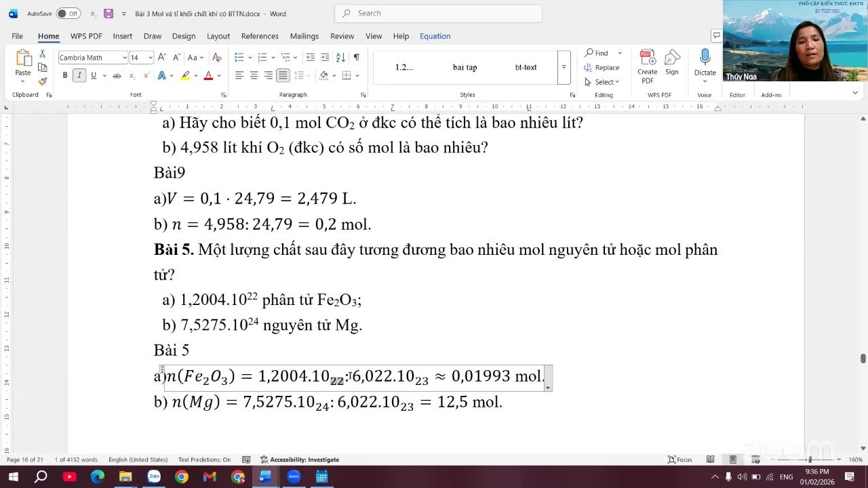Toggle Italic formatting
This screenshot has height=488, width=868.
tap(79, 75)
